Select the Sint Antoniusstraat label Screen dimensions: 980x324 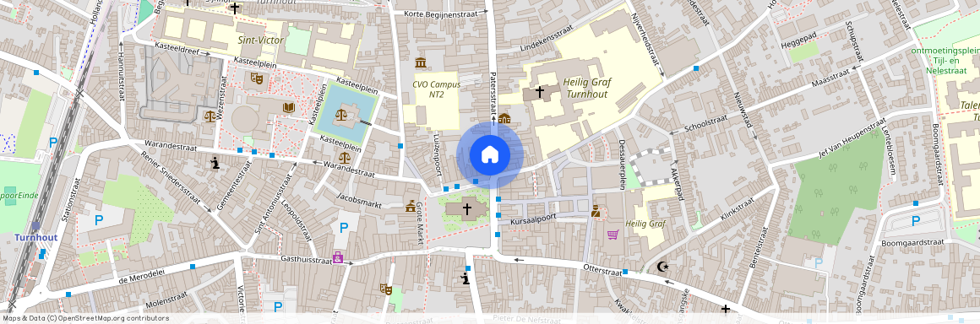[273, 202]
